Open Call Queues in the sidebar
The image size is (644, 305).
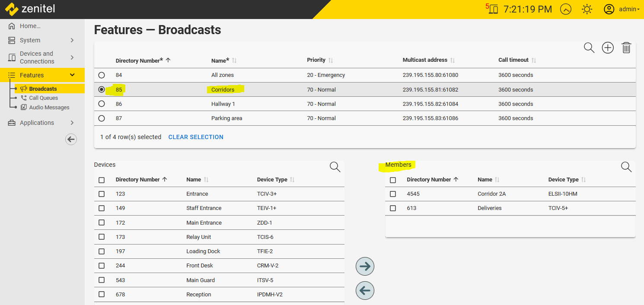(x=43, y=98)
